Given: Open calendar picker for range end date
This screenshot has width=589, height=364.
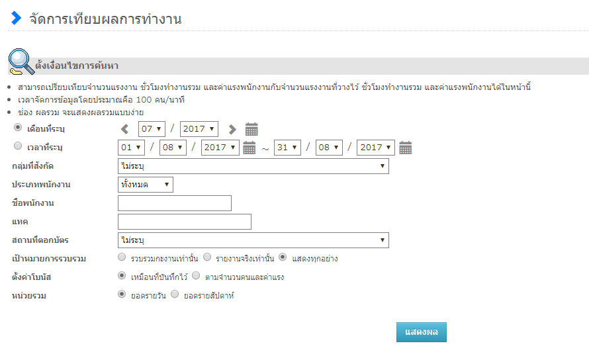Looking at the screenshot, I should pos(405,148).
